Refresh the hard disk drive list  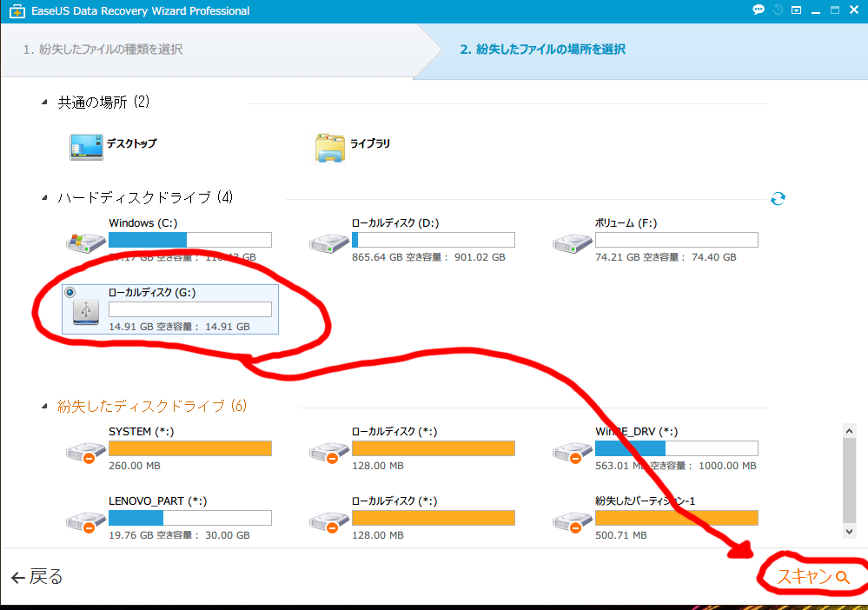(x=778, y=199)
